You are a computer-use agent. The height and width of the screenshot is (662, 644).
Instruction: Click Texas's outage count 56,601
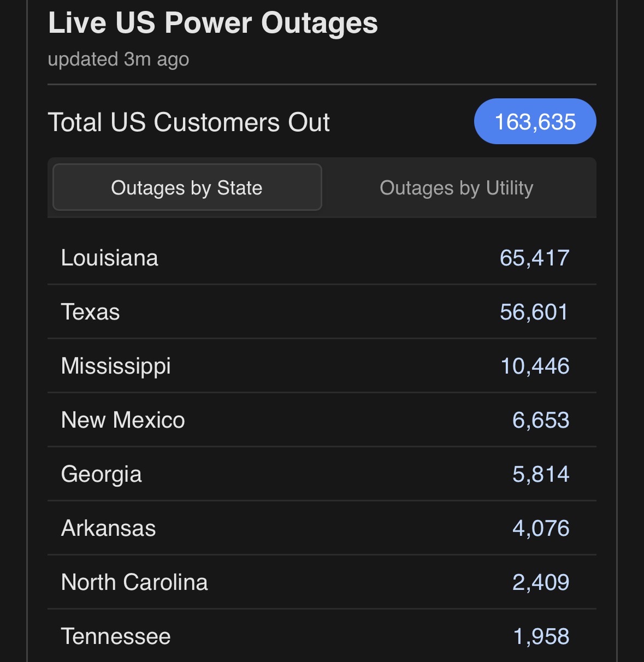[x=534, y=312]
